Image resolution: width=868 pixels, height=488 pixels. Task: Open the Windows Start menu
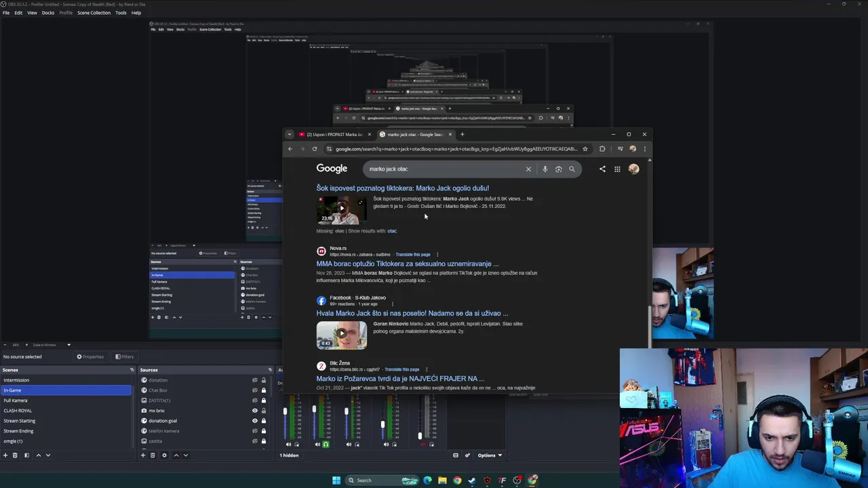tap(336, 481)
